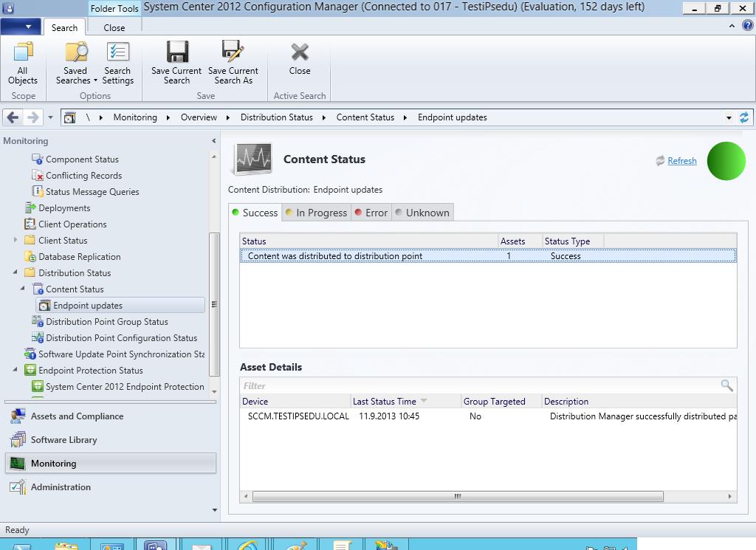Open Deployments node in Monitoring tree
This screenshot has width=756, height=550.
tap(63, 207)
